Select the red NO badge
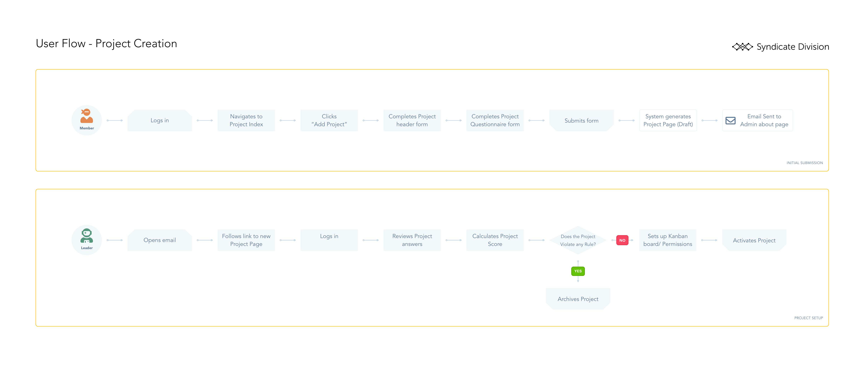The image size is (868, 386). [622, 240]
